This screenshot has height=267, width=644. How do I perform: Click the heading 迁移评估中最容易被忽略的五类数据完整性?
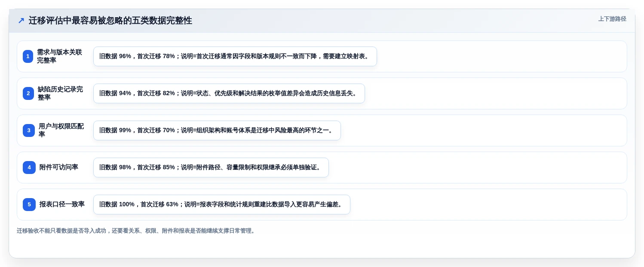tap(110, 21)
